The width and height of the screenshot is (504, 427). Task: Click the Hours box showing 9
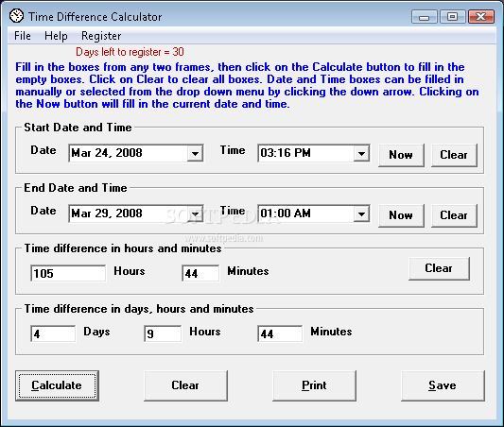(x=163, y=333)
